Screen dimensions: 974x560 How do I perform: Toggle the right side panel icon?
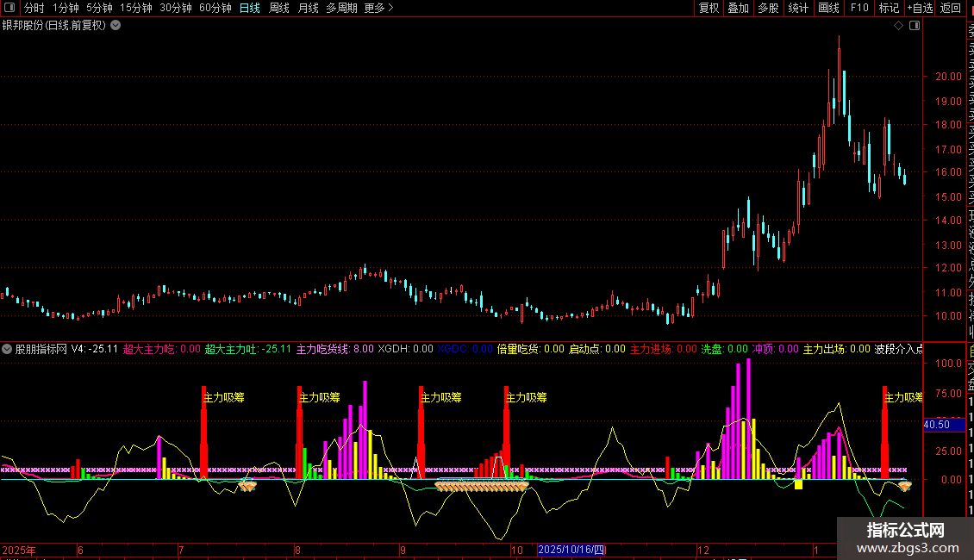(x=915, y=26)
